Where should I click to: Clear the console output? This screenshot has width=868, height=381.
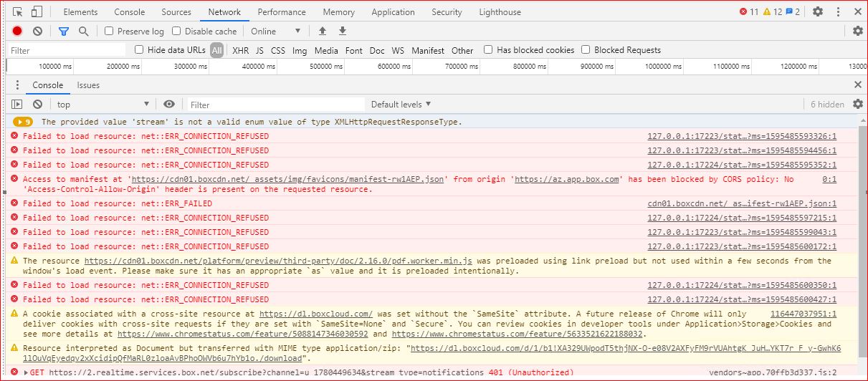[x=37, y=105]
